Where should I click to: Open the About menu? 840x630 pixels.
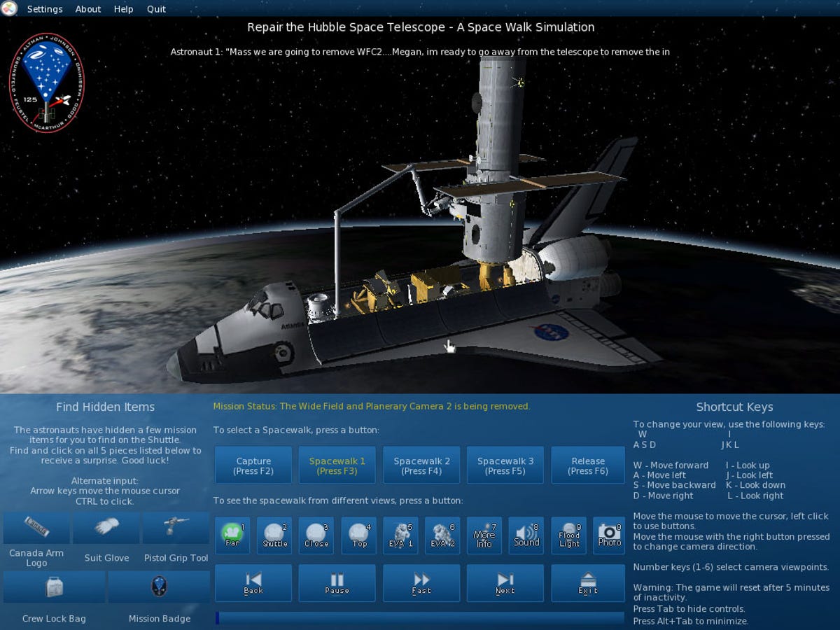(87, 9)
